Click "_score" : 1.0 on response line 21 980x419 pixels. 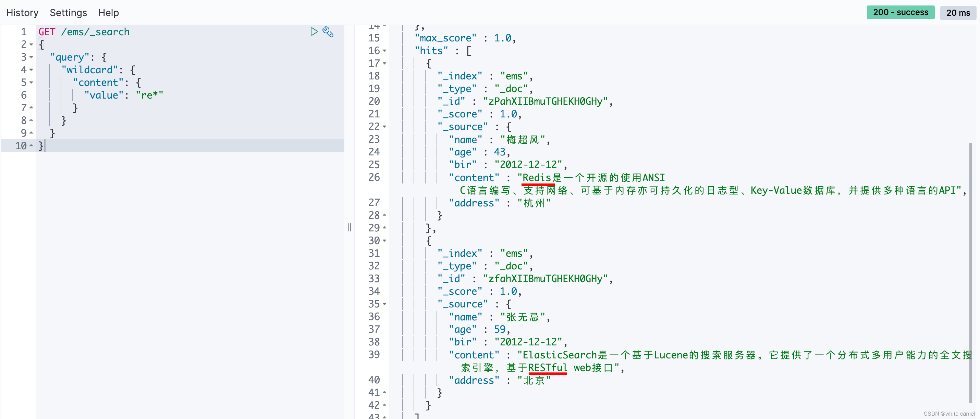[477, 114]
